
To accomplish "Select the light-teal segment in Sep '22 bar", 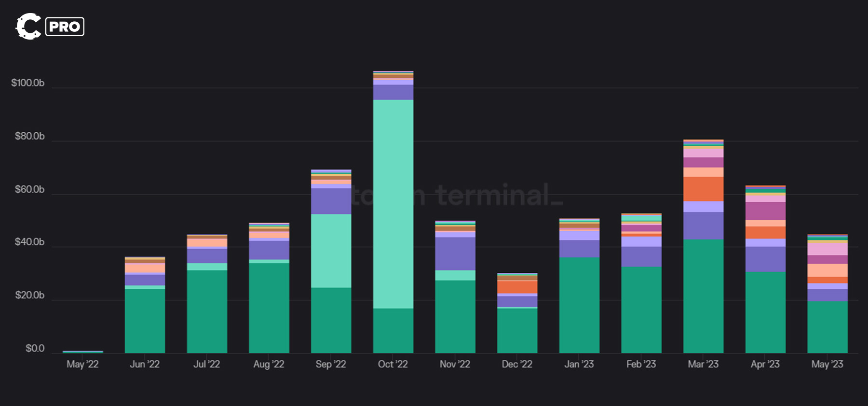I will [x=331, y=251].
